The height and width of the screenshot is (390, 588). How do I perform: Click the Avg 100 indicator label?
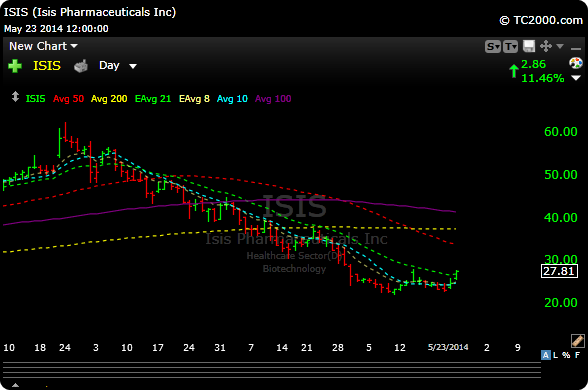[273, 99]
